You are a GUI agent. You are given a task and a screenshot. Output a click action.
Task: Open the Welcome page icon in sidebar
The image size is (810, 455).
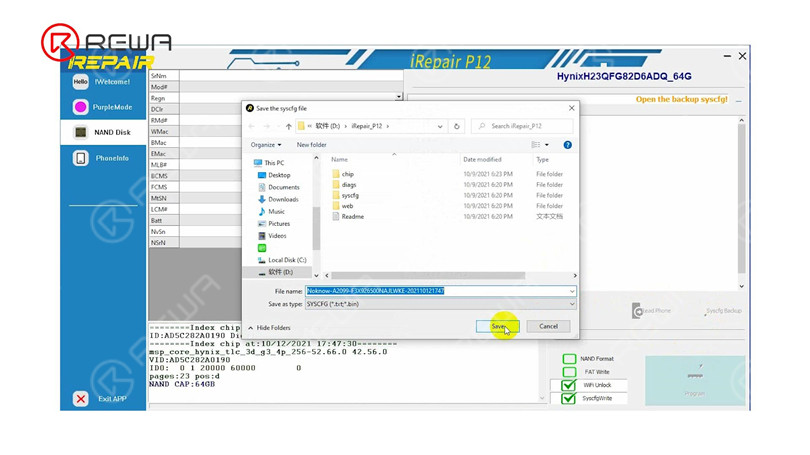point(80,82)
